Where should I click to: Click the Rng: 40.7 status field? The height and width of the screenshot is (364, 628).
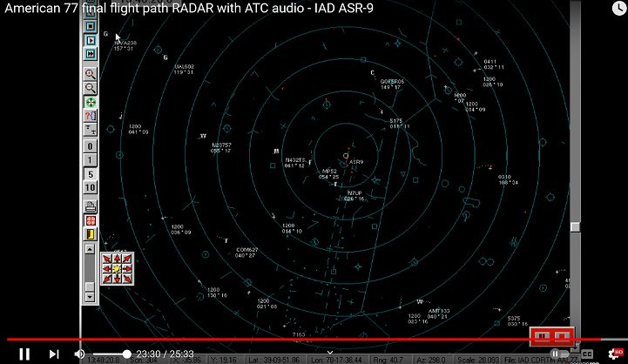(x=388, y=360)
